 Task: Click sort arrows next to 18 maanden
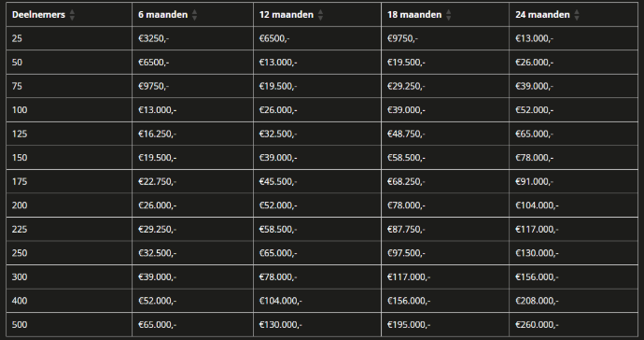pos(449,15)
